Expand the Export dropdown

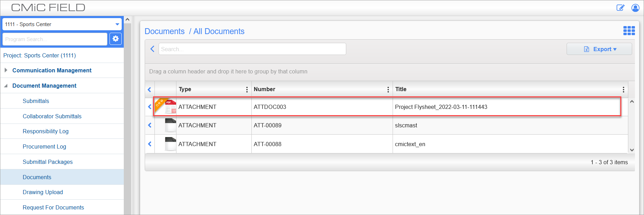(599, 49)
